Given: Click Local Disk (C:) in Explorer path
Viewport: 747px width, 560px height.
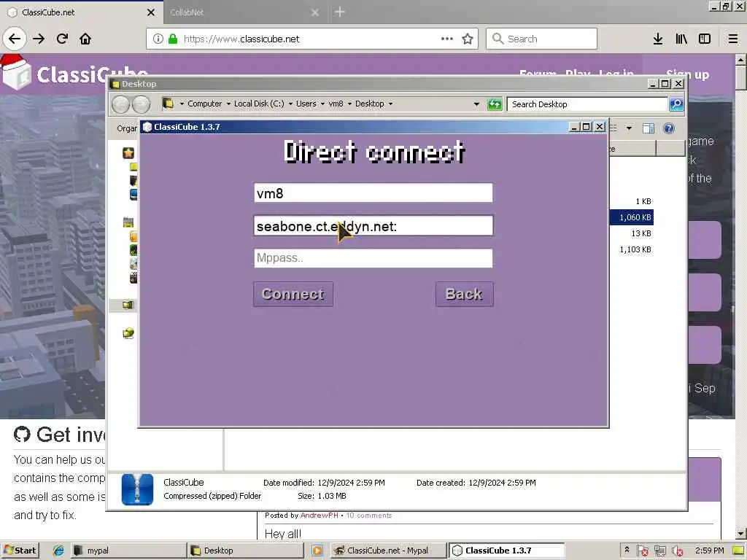Looking at the screenshot, I should click(259, 104).
